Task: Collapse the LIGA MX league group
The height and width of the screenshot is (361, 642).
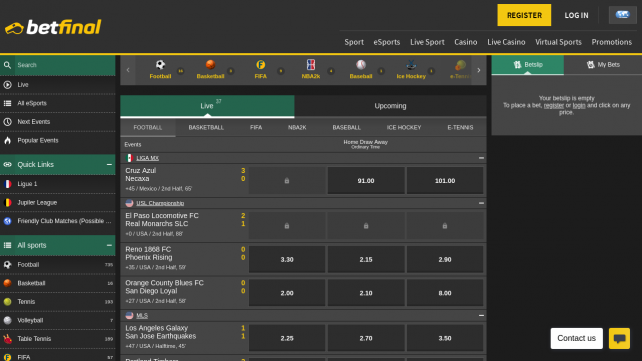Action: pyautogui.click(x=482, y=158)
